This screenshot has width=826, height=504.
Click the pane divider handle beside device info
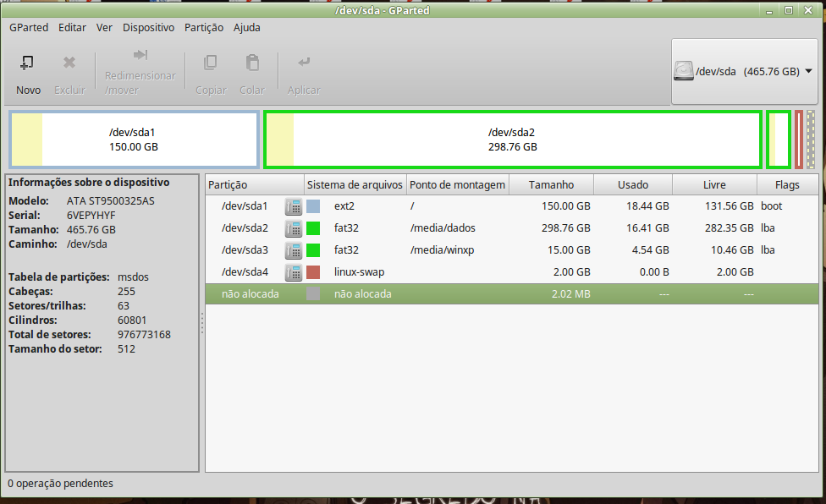pos(201,324)
